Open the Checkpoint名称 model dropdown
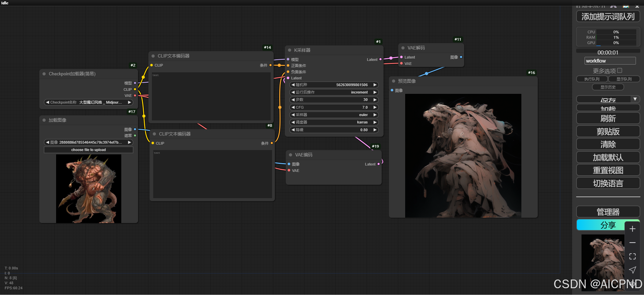This screenshot has height=295, width=644. coord(89,102)
